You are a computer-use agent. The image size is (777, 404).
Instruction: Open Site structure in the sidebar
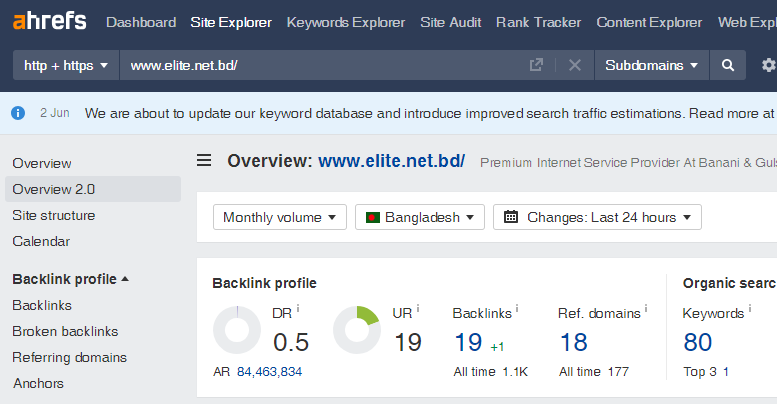(54, 215)
